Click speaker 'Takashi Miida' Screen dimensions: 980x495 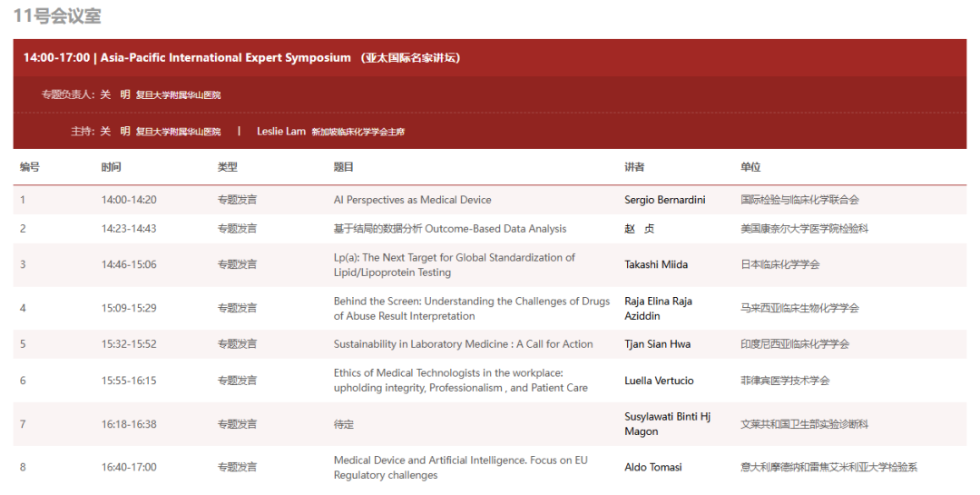656,264
